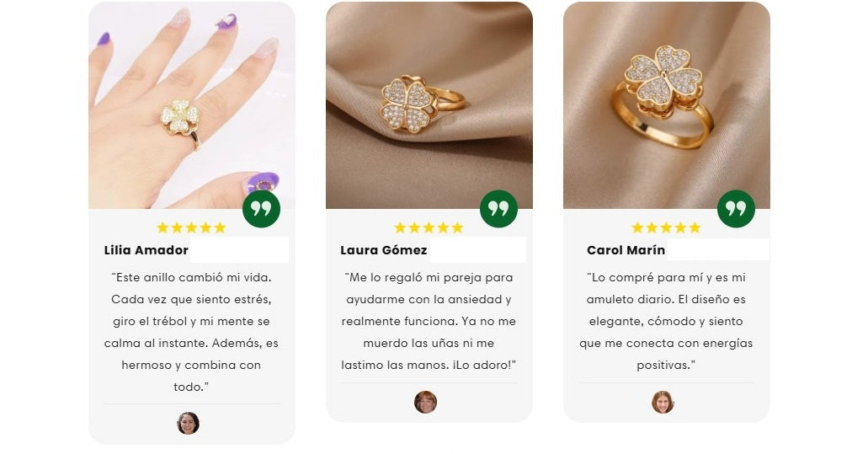Image resolution: width=868 pixels, height=454 pixels.
Task: Click the five-star rating above Laura Gómez
Action: (x=429, y=227)
